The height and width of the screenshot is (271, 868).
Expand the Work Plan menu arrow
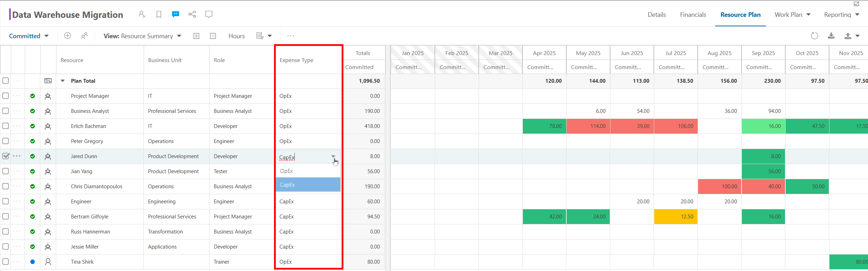[809, 14]
